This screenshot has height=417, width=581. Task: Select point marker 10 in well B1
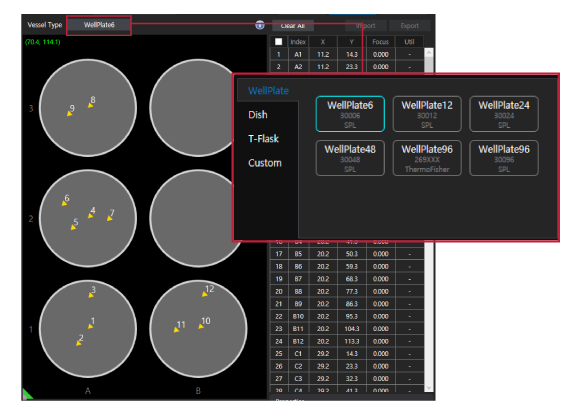(201, 327)
